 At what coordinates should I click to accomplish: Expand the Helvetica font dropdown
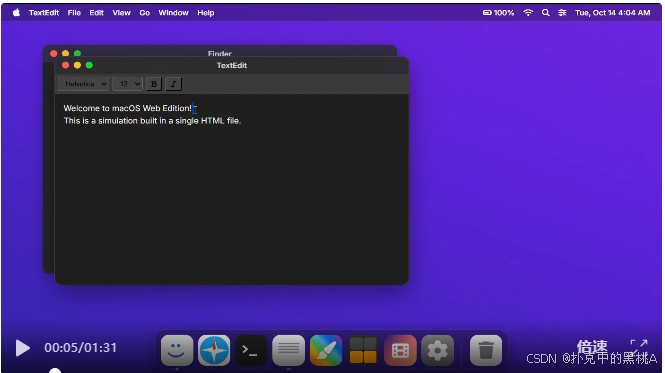(84, 84)
